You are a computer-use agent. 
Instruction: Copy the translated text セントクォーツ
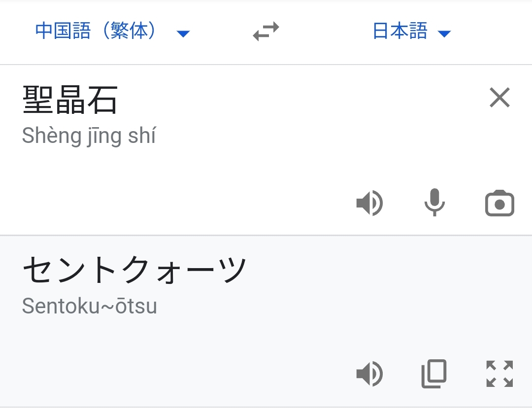434,374
